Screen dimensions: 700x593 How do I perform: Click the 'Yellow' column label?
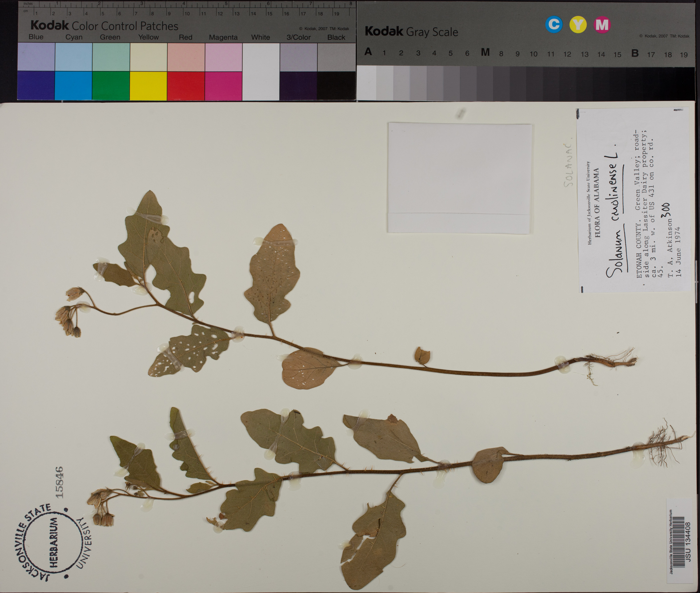(148, 37)
